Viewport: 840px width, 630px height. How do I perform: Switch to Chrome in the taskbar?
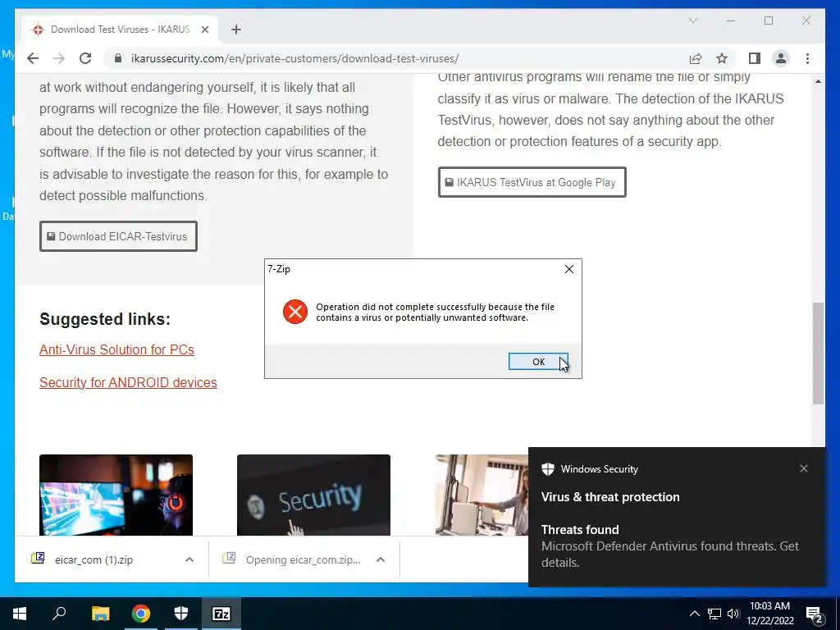[x=141, y=614]
